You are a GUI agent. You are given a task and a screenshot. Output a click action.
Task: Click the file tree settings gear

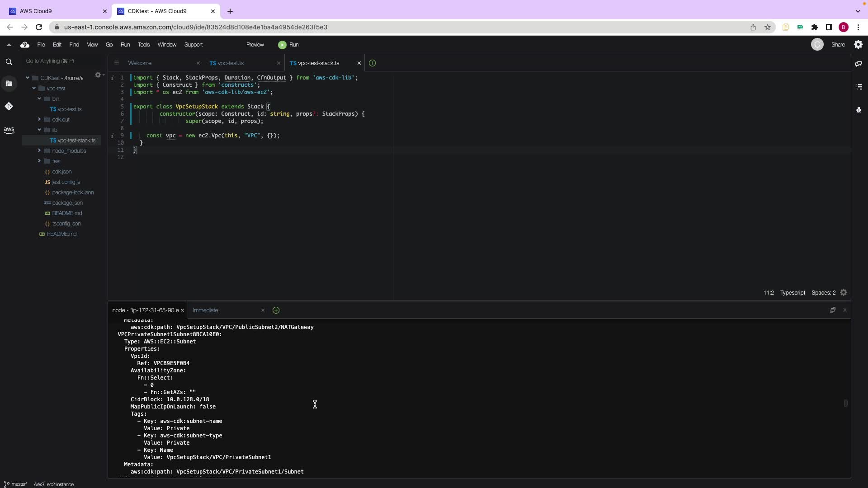click(x=98, y=75)
